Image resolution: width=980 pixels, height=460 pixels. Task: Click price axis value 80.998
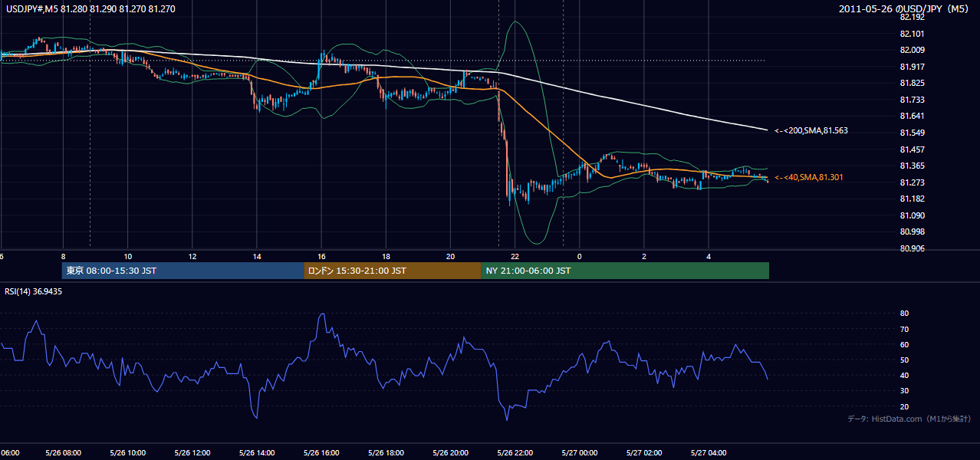coord(912,232)
